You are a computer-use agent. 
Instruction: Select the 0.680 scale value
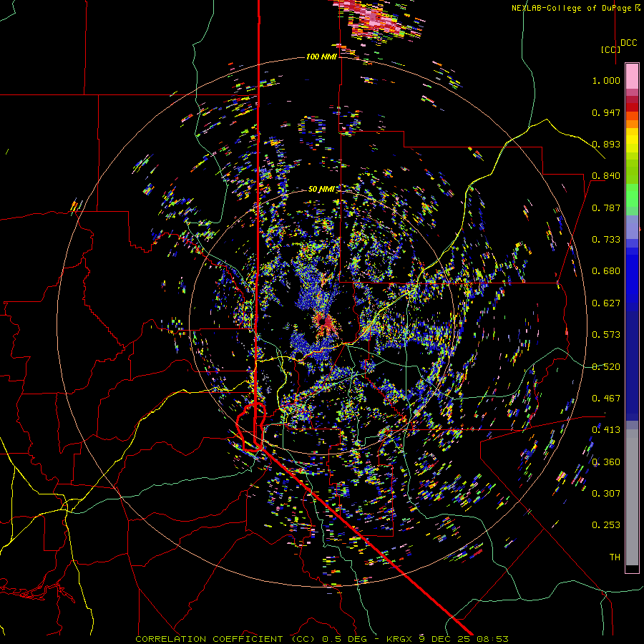(606, 271)
